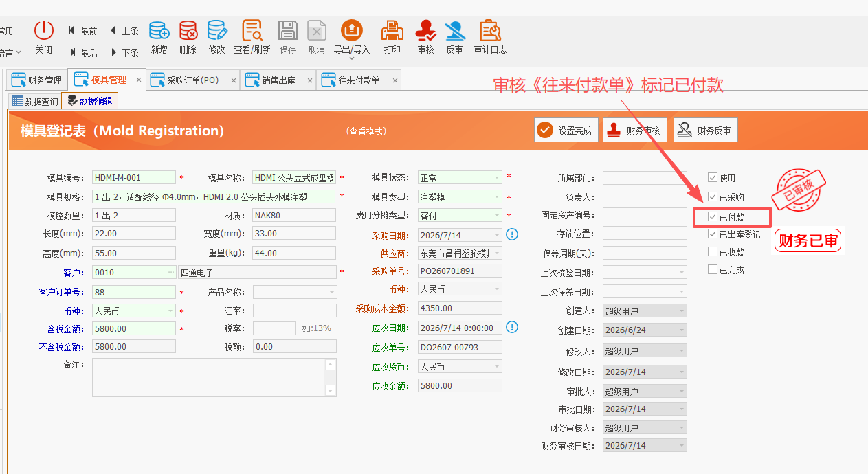Open the 费用分摊类型 dropdown
Screen dimensions: 868x474
pyautogui.click(x=496, y=216)
